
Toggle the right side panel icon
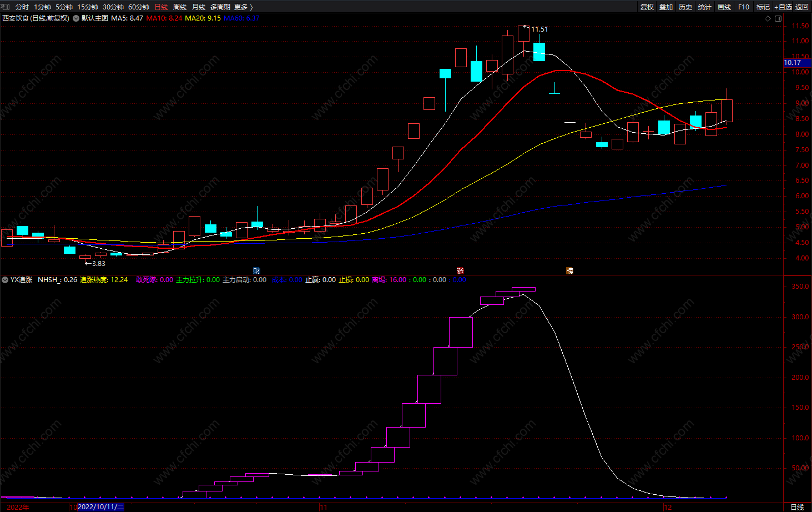(778, 18)
